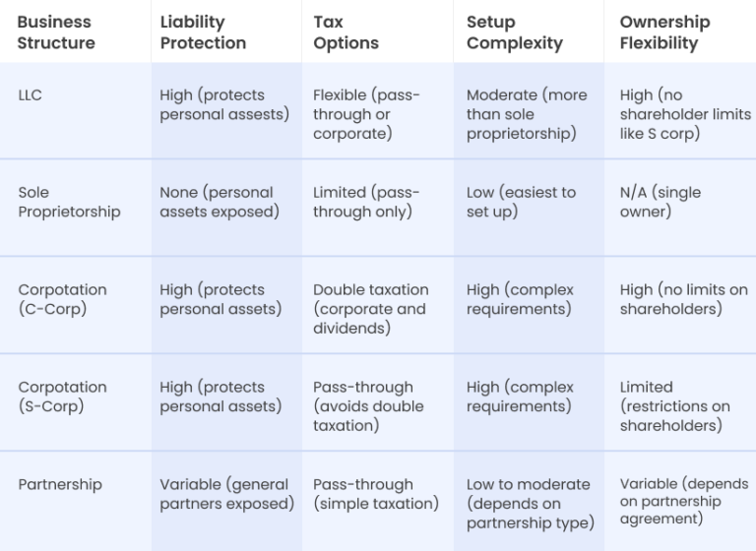Select the Tax Options header cell
756x551 pixels.
[346, 32]
